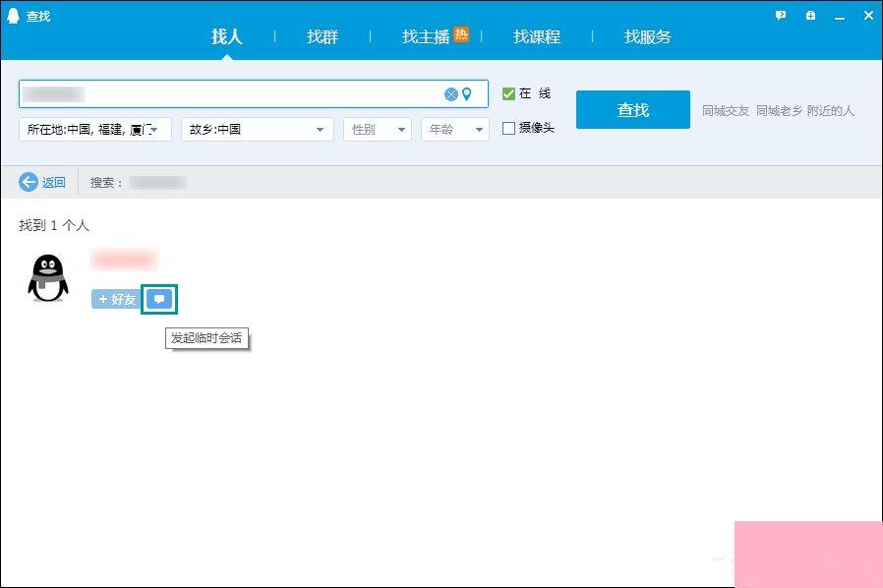Screen dimensions: 883x588
Task: Open the 同城交友 link
Action: (x=726, y=110)
